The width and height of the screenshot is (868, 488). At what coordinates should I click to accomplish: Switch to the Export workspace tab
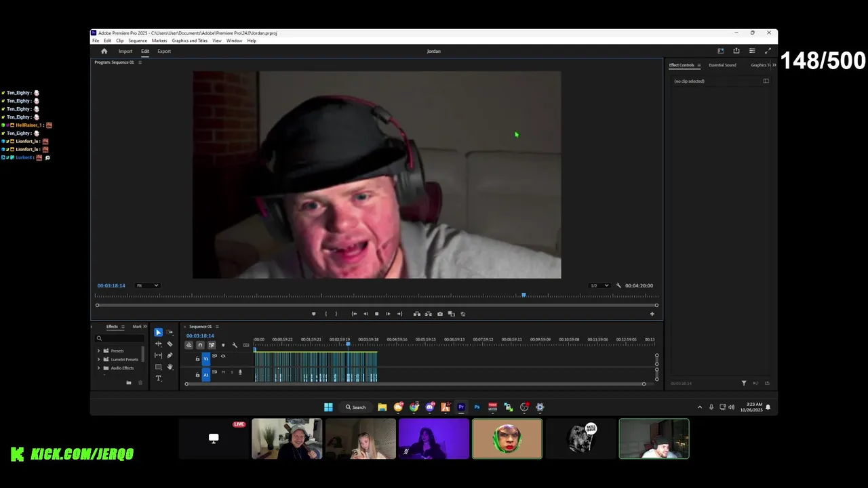click(164, 51)
